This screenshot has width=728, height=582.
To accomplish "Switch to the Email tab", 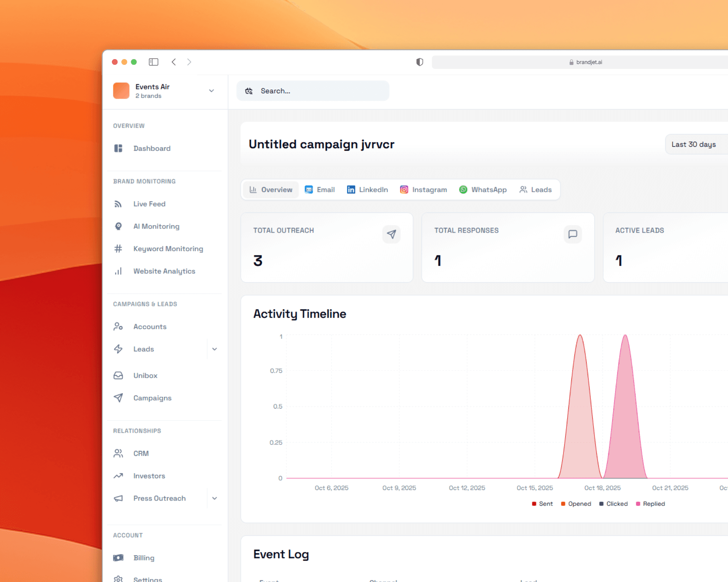I will (x=320, y=189).
